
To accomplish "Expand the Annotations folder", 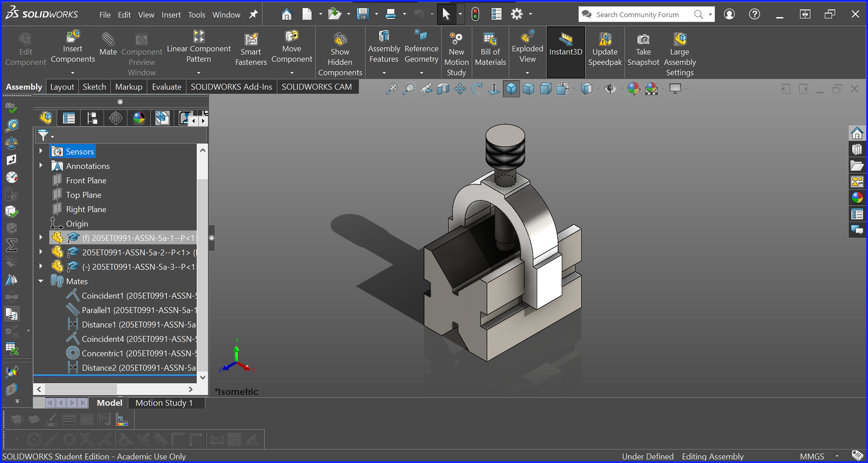I will [x=41, y=165].
